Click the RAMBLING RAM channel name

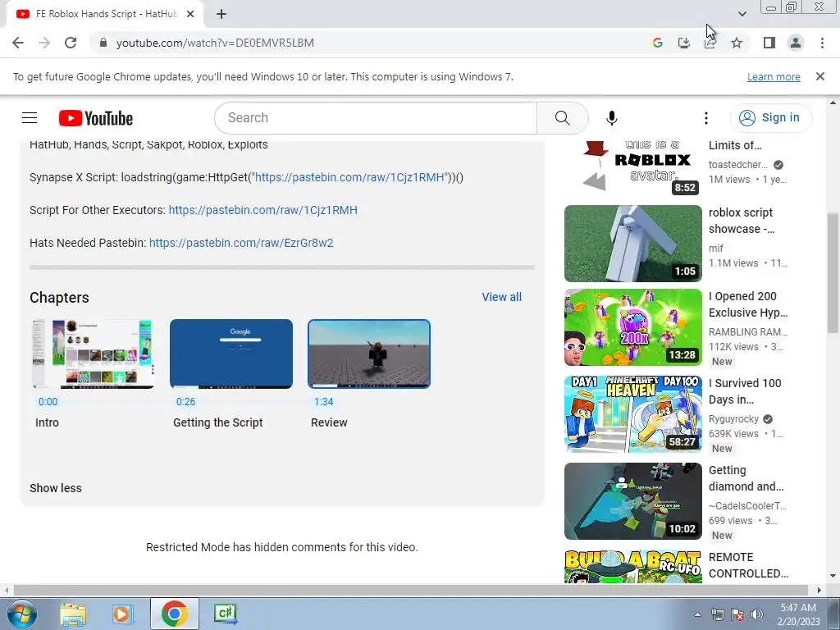[x=748, y=332]
